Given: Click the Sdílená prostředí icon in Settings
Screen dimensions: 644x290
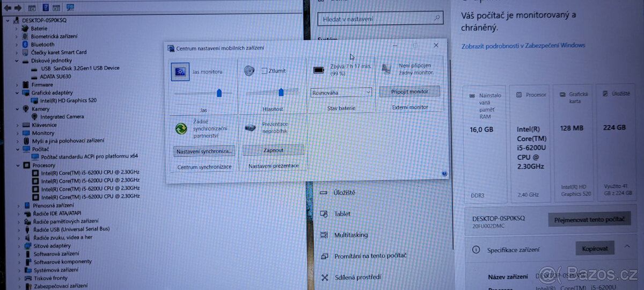Looking at the screenshot, I should tap(324, 277).
